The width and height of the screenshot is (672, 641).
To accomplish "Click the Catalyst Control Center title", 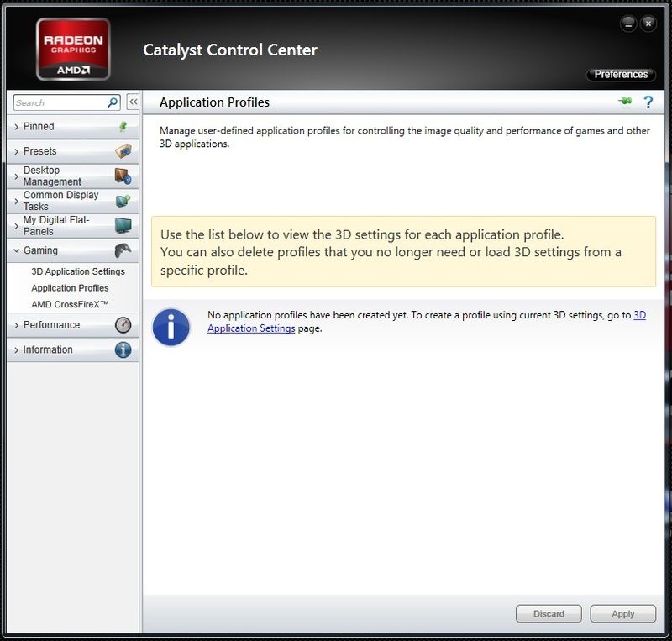I will (x=230, y=50).
